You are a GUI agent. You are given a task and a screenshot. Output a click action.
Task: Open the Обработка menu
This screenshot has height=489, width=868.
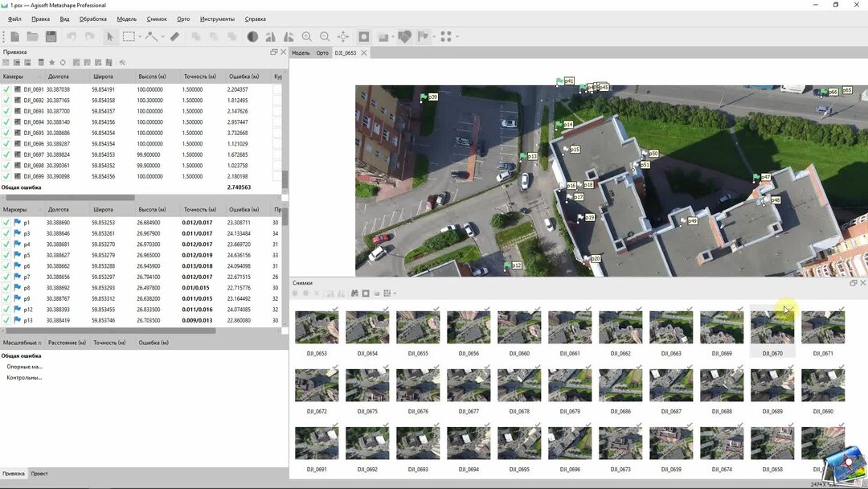(93, 18)
